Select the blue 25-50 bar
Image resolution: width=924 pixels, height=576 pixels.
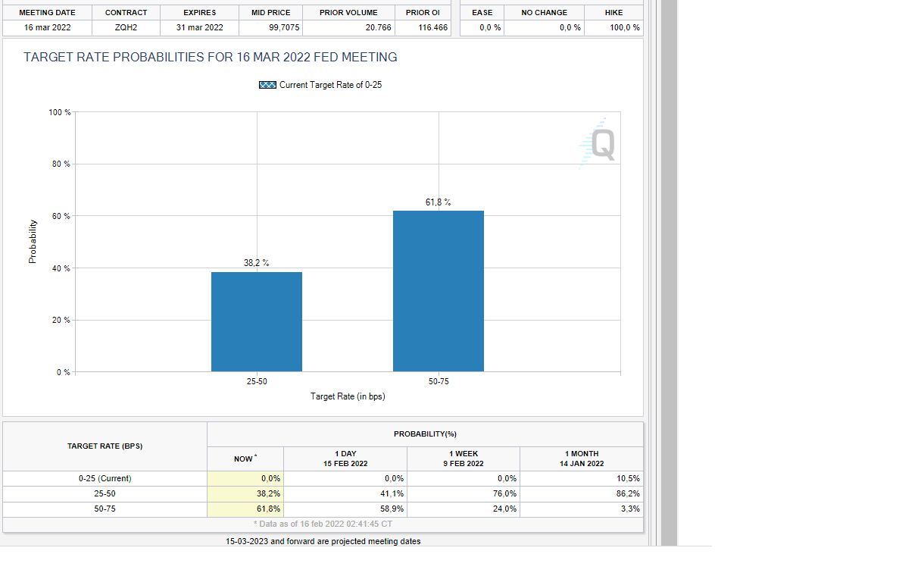(257, 321)
